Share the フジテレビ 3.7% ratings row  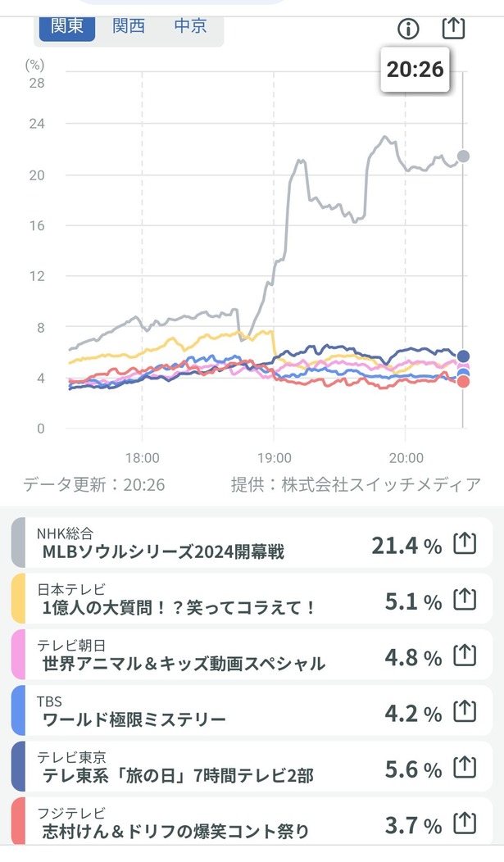(465, 823)
